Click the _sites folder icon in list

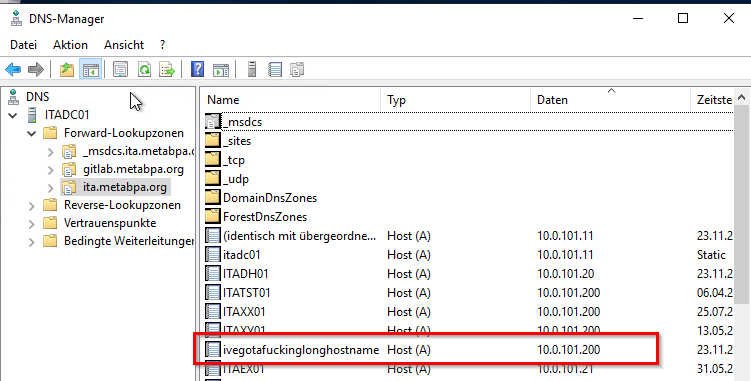coord(213,141)
